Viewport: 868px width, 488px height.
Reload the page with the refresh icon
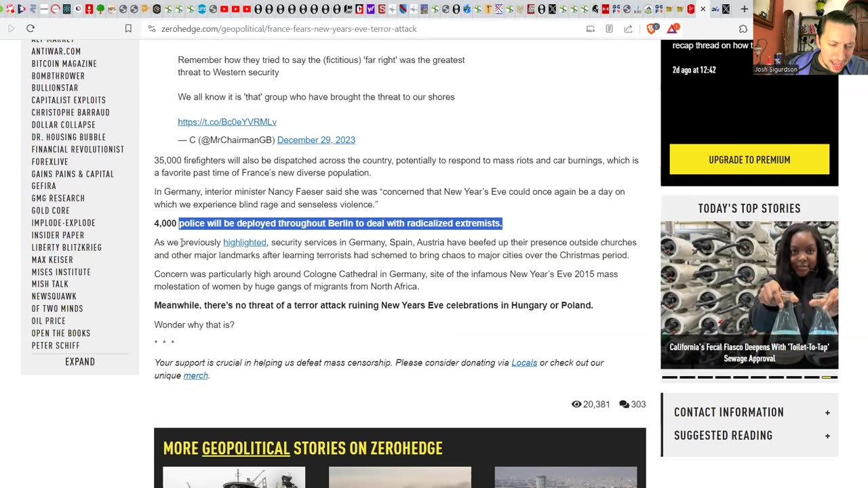(31, 28)
